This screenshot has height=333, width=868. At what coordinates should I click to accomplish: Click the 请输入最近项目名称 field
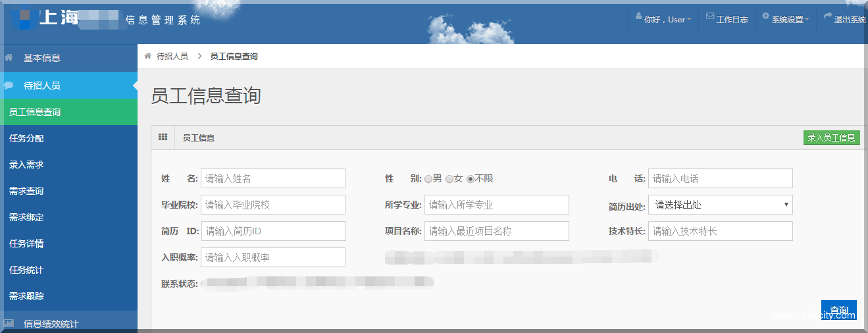[497, 231]
